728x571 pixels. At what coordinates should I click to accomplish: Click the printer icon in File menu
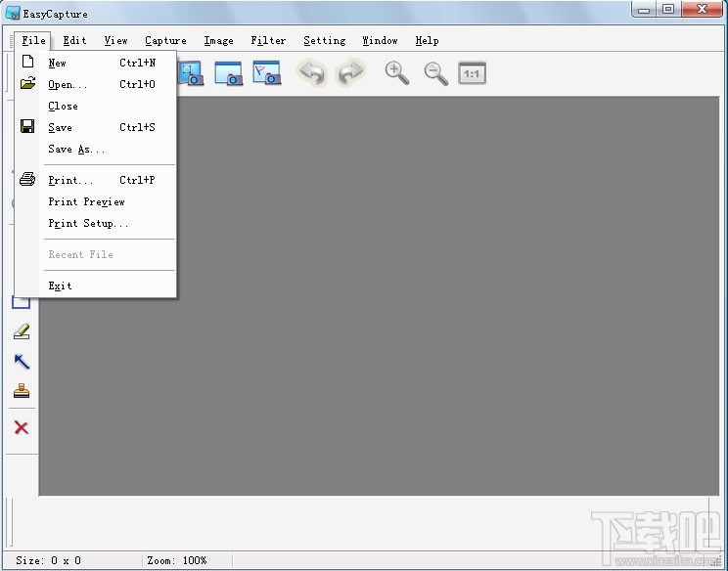tap(27, 179)
